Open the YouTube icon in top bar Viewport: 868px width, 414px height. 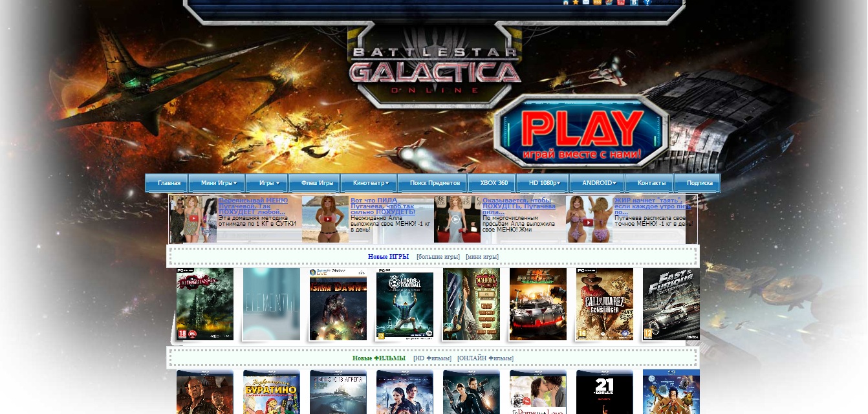coord(621,3)
